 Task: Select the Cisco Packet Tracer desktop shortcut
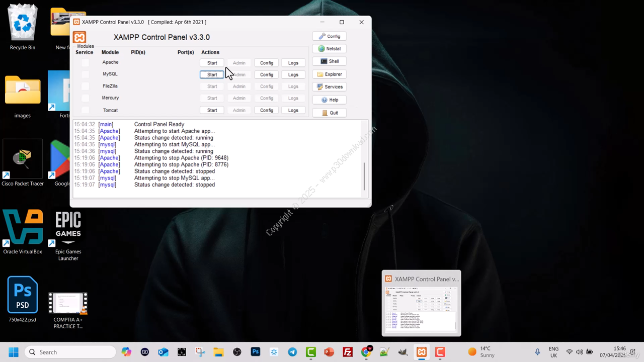pyautogui.click(x=23, y=163)
